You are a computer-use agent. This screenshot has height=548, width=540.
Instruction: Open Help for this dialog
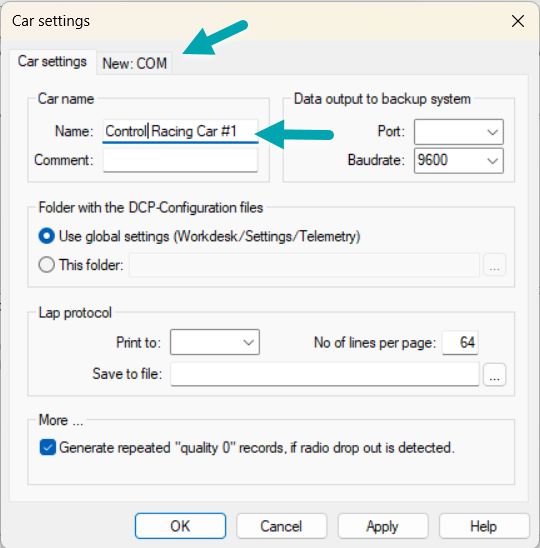tap(484, 526)
